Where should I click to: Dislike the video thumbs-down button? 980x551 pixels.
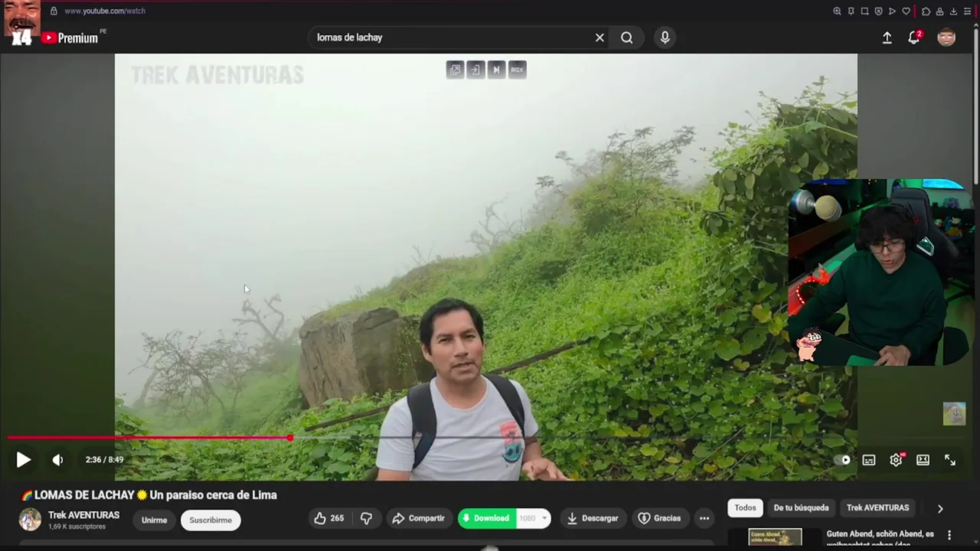pyautogui.click(x=366, y=518)
